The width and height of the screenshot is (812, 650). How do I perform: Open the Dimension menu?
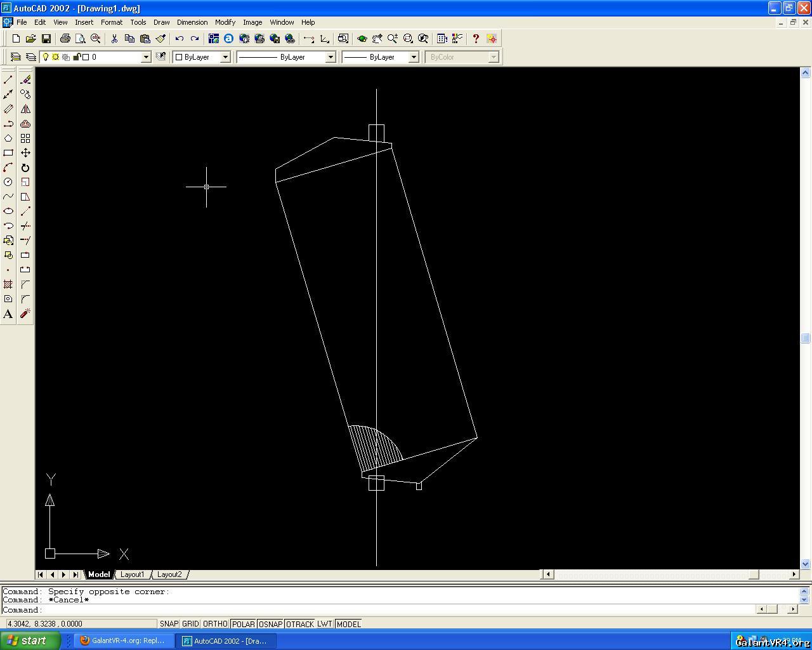click(192, 22)
